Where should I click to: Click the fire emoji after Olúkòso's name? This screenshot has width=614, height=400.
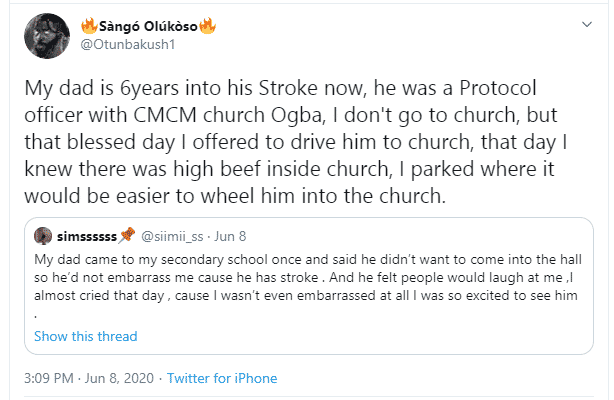(x=207, y=24)
